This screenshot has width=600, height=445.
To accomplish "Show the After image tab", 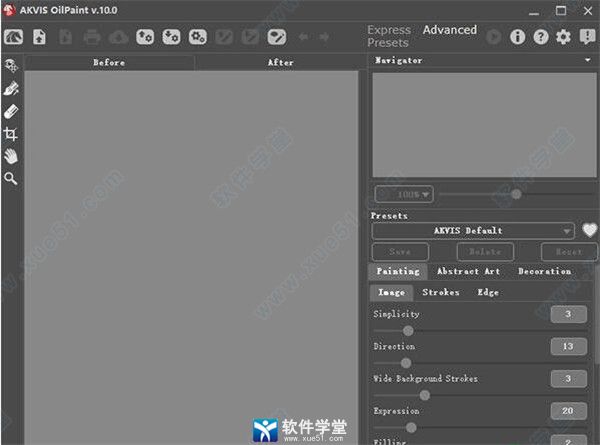I will [x=280, y=62].
